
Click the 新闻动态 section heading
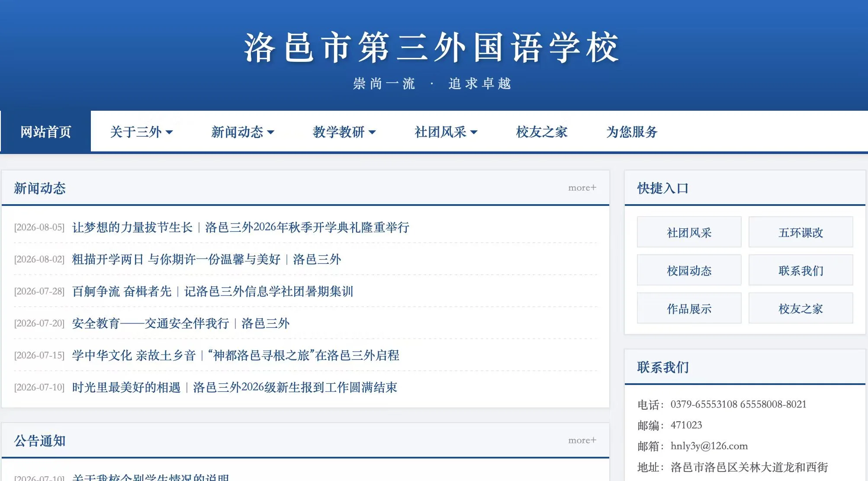point(40,188)
